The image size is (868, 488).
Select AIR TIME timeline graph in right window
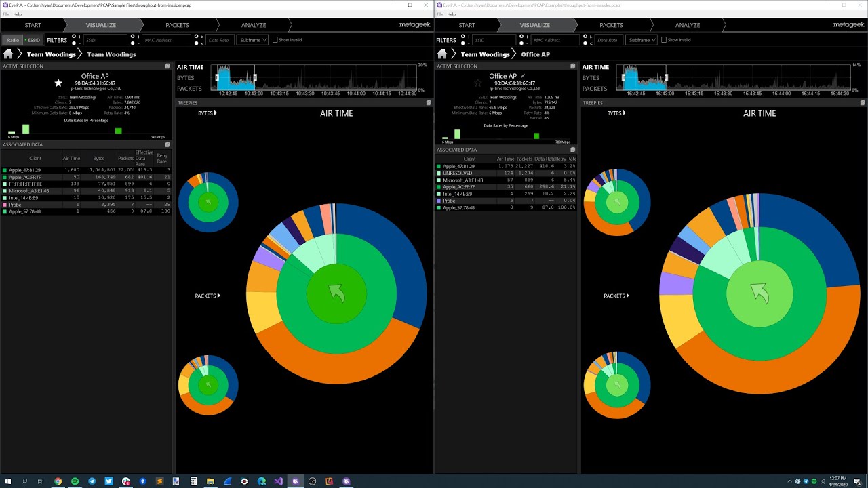click(595, 67)
